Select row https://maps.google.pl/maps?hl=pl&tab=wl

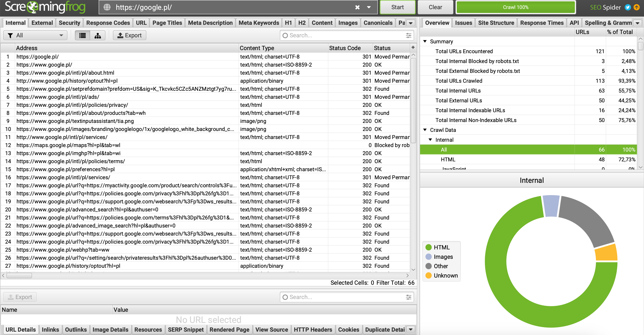(205, 145)
